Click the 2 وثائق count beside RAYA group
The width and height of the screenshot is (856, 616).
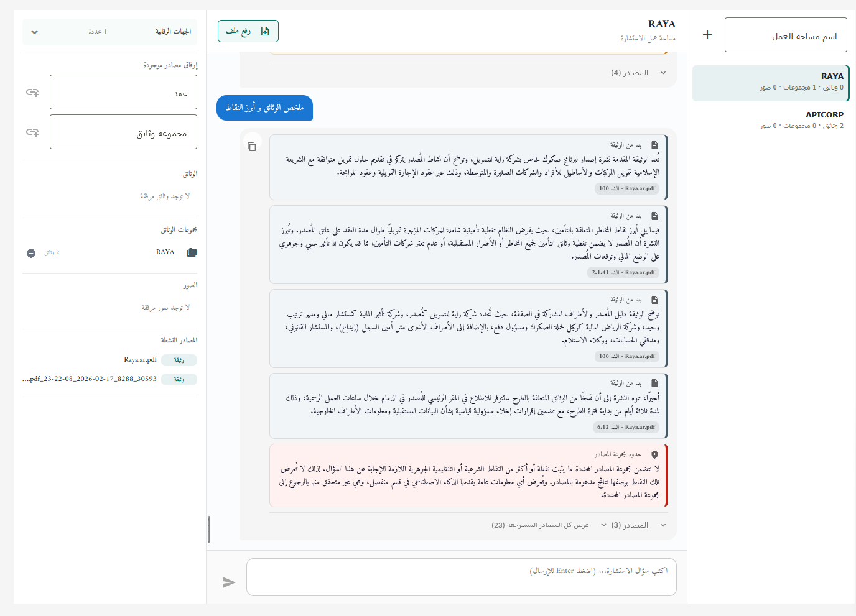point(52,253)
